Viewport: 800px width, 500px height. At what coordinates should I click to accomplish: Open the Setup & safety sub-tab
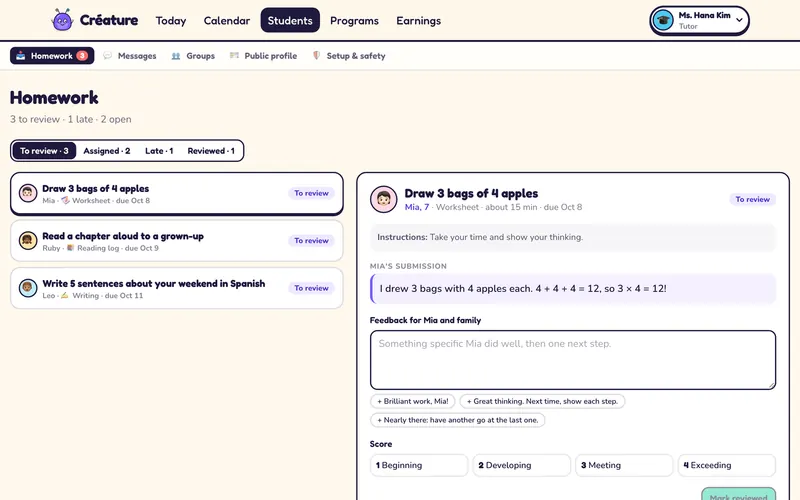click(349, 56)
